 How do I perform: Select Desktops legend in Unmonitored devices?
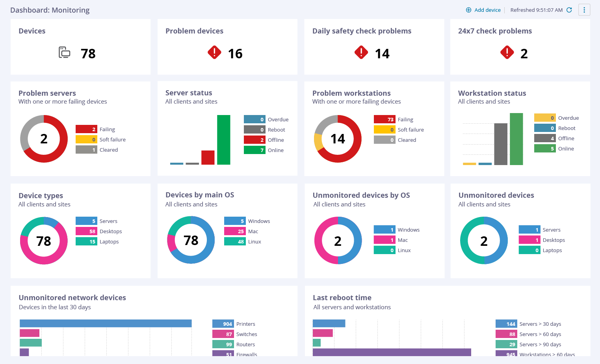pyautogui.click(x=542, y=240)
